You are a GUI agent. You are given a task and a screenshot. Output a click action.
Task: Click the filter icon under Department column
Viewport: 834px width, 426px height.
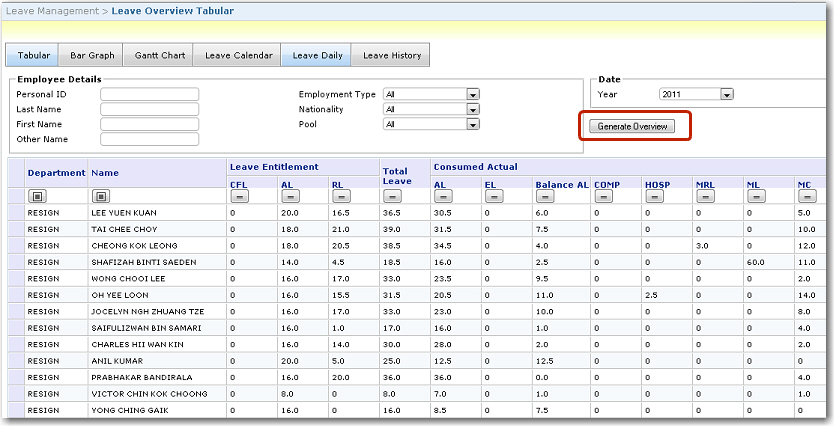click(x=37, y=197)
